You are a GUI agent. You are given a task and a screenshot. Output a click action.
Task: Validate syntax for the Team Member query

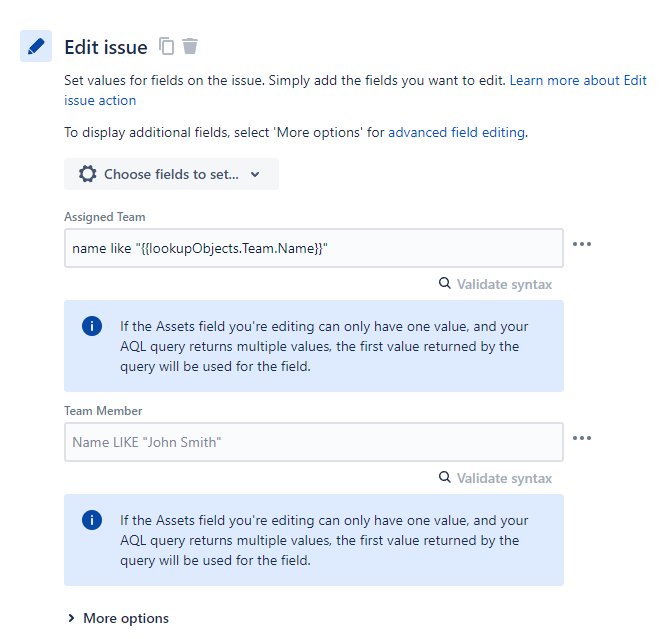click(x=504, y=478)
